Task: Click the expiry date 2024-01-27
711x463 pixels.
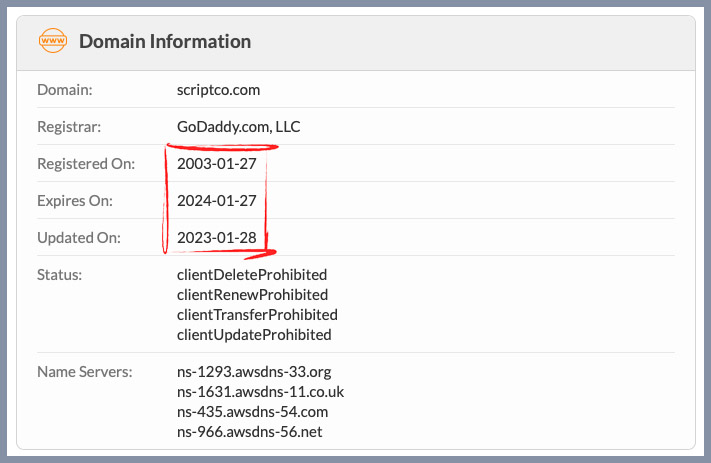Action: pos(217,200)
